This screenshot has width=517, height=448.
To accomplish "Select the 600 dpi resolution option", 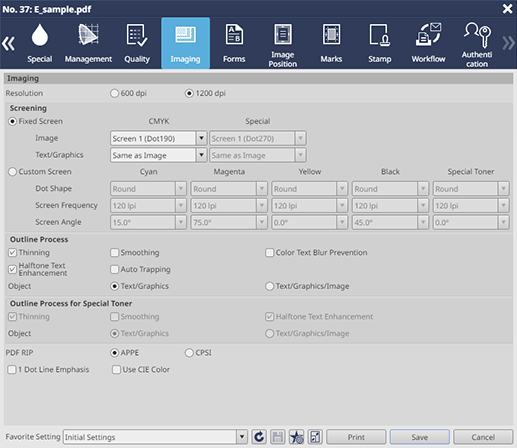I will tap(114, 93).
